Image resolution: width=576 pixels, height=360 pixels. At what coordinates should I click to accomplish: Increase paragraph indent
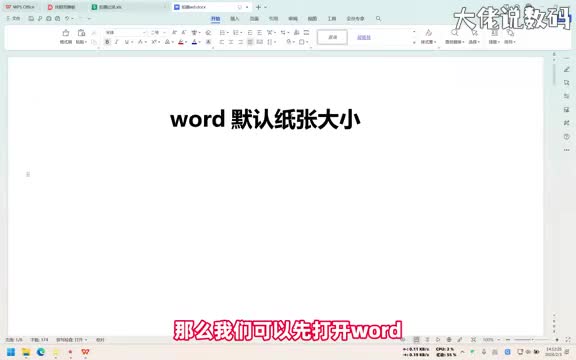coord(259,33)
